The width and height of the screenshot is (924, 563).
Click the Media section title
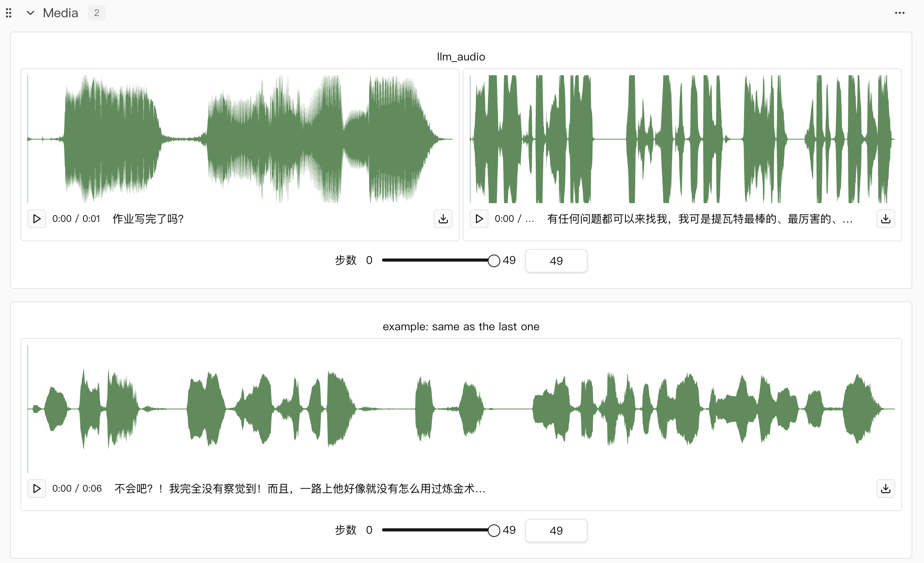60,13
